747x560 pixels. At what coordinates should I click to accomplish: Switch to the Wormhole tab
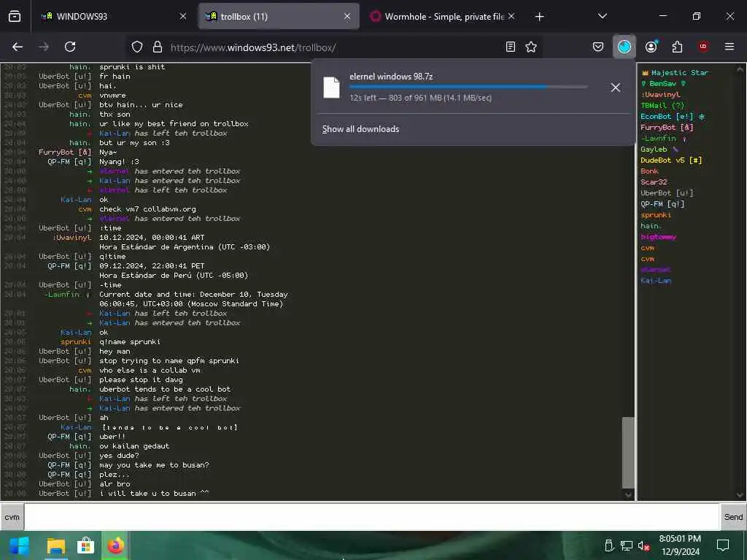point(444,16)
